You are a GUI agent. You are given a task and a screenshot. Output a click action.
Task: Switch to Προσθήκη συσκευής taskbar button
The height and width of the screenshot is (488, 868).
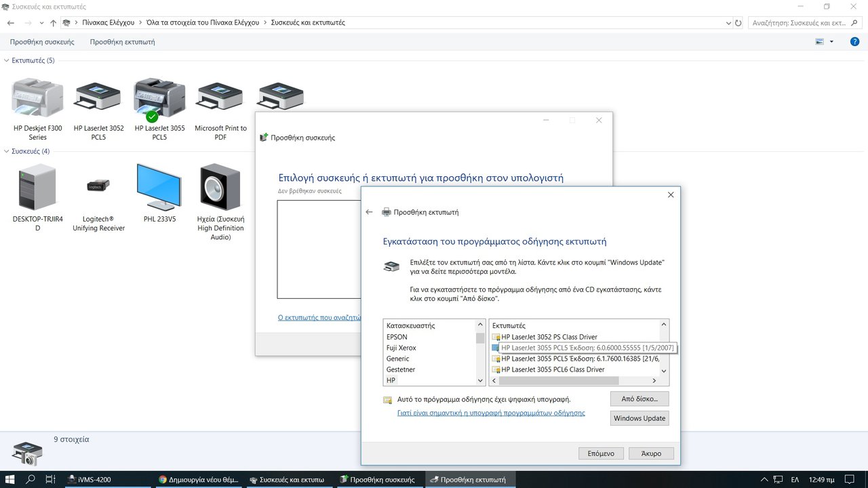pos(378,479)
